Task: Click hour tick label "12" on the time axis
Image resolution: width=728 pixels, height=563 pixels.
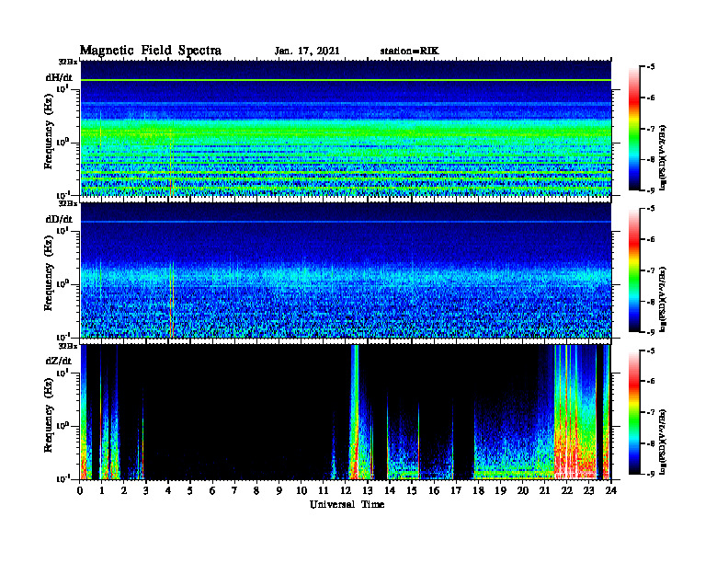Action: 346,490
